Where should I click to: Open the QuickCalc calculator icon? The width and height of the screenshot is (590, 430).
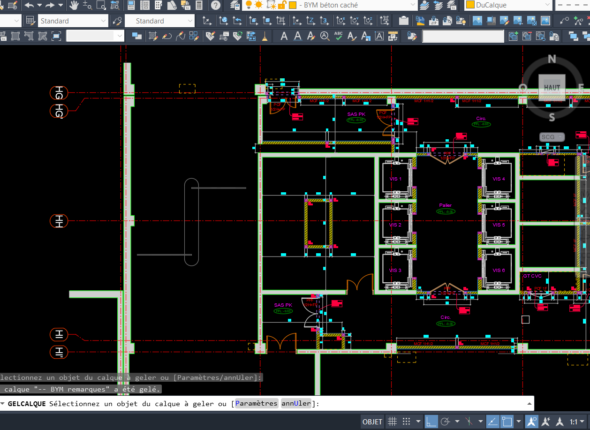[199, 5]
